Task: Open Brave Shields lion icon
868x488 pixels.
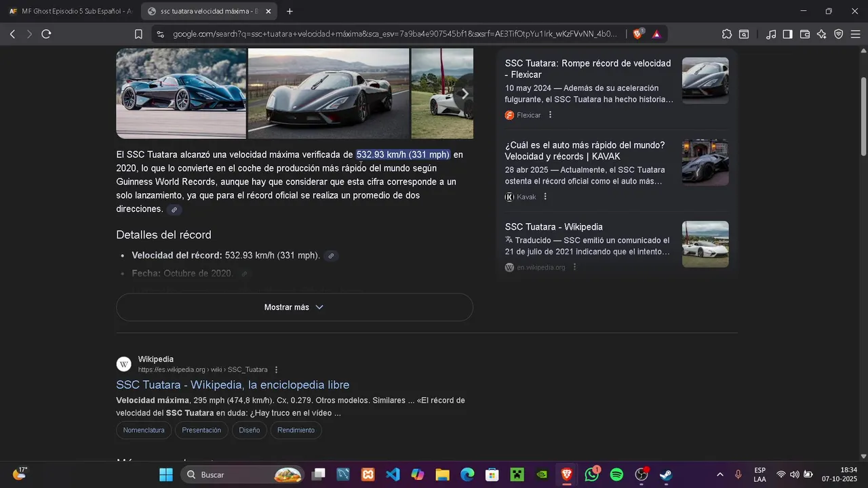Action: click(x=638, y=34)
